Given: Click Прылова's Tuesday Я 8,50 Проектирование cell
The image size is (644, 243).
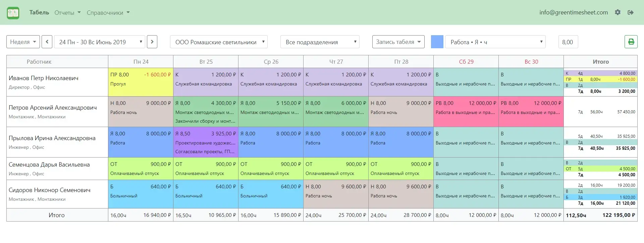Looking at the screenshot, I should click(x=206, y=142).
